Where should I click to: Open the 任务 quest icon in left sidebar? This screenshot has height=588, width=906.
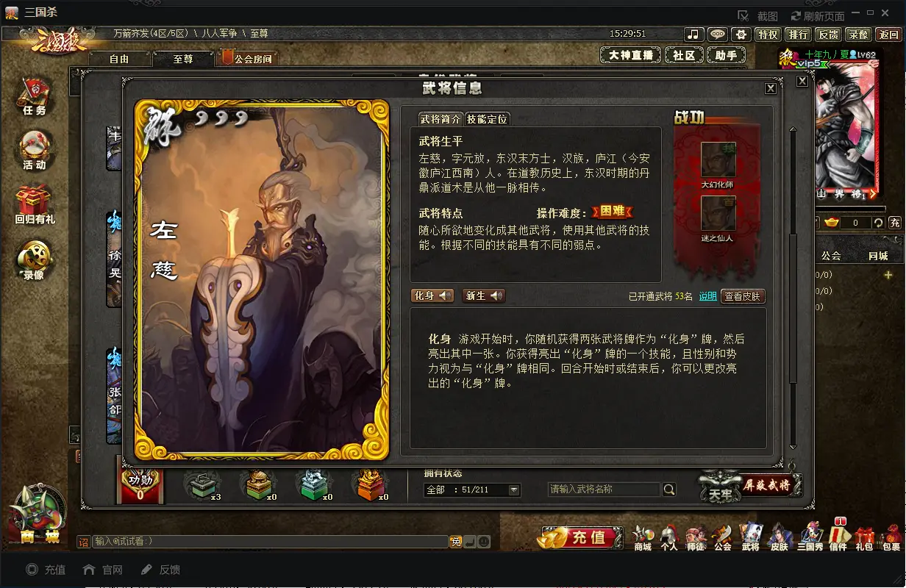coord(34,96)
